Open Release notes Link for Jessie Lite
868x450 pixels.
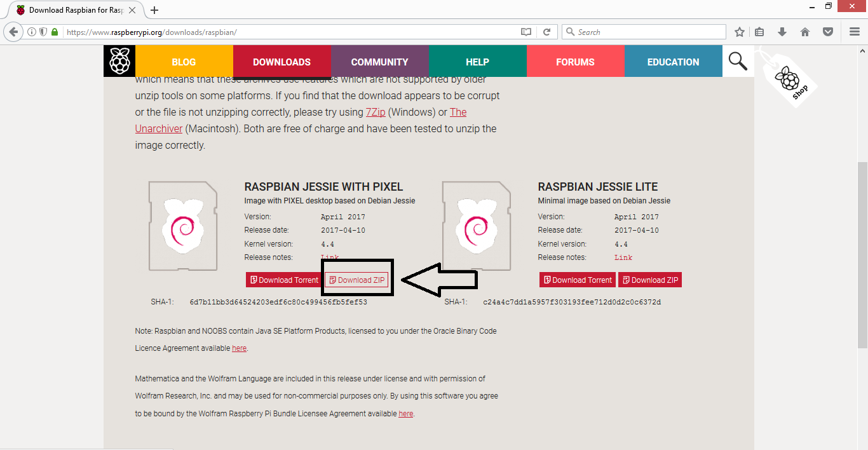tap(623, 257)
